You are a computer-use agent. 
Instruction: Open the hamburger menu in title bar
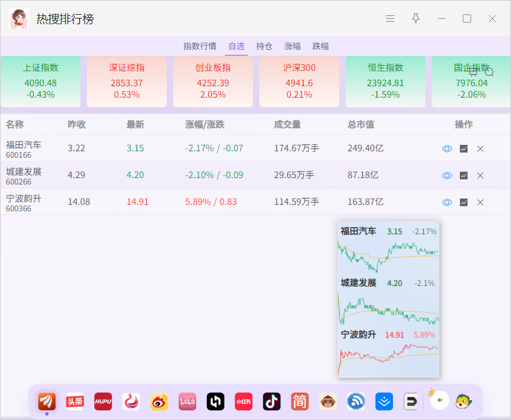390,19
